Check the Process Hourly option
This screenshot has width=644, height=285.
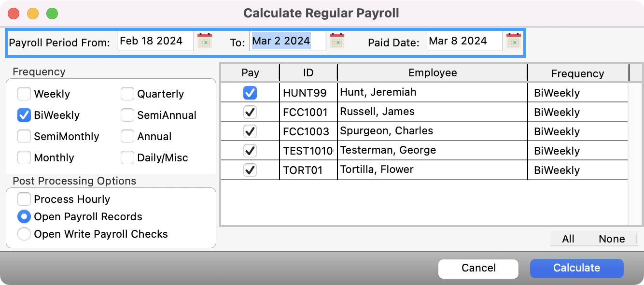coord(24,199)
